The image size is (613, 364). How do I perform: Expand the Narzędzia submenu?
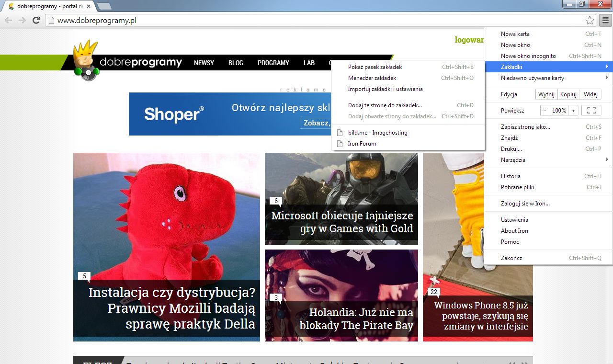[548, 160]
